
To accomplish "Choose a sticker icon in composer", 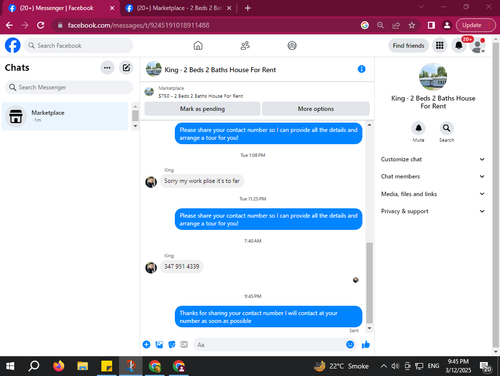I will (x=172, y=344).
